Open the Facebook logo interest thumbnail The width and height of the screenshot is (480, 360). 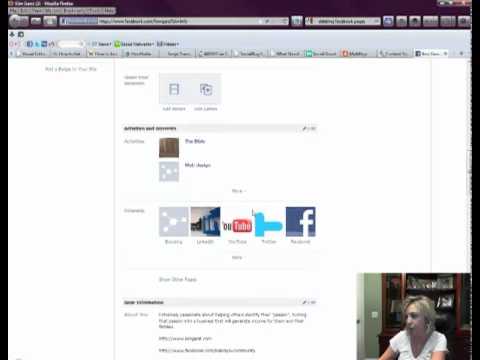(301, 222)
